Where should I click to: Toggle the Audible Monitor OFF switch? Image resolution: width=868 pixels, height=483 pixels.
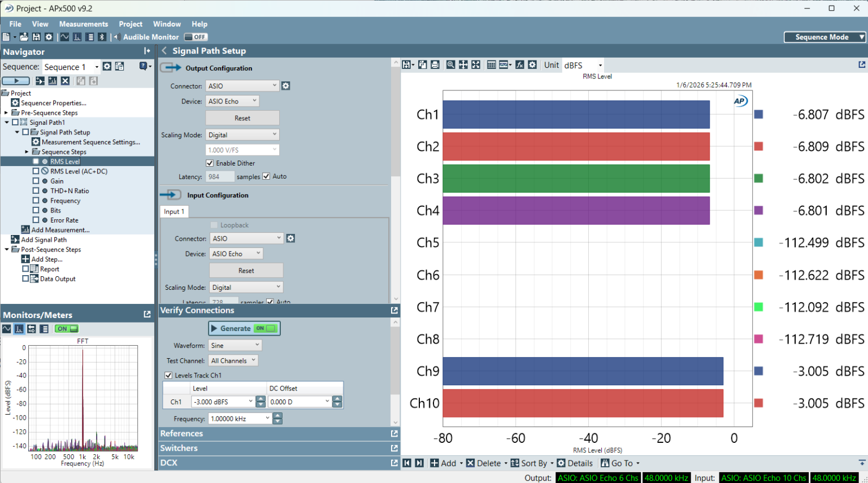tap(196, 37)
